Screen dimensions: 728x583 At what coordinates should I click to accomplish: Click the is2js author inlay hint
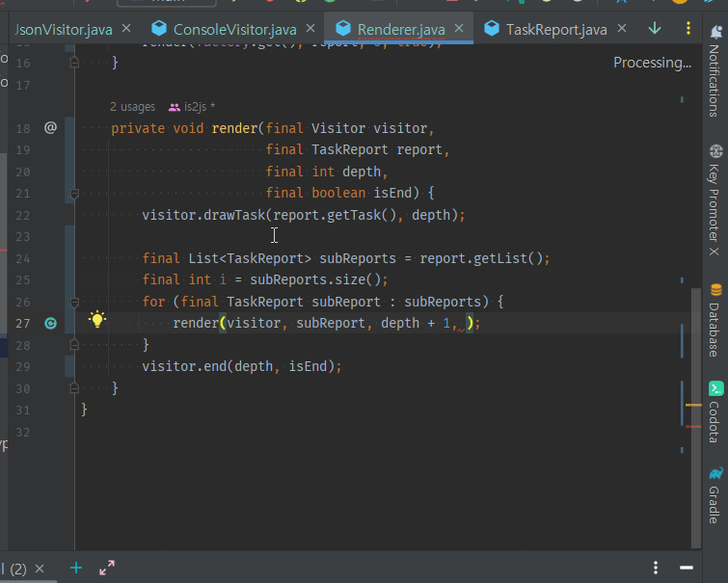[192, 107]
